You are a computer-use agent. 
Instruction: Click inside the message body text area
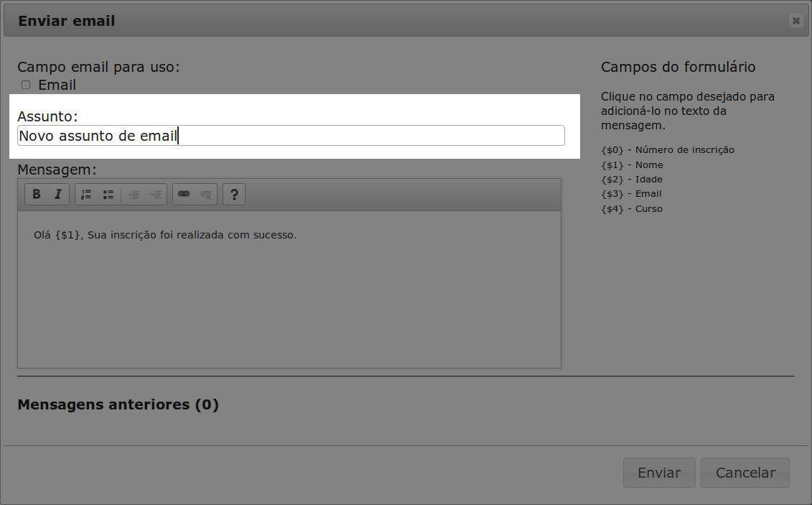click(289, 287)
